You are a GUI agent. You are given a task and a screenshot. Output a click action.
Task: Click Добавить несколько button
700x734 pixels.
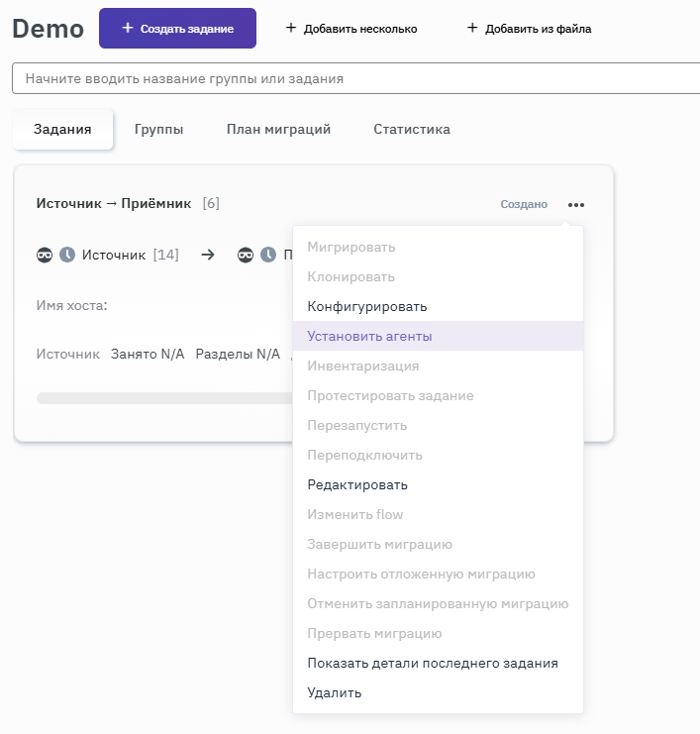coord(351,29)
